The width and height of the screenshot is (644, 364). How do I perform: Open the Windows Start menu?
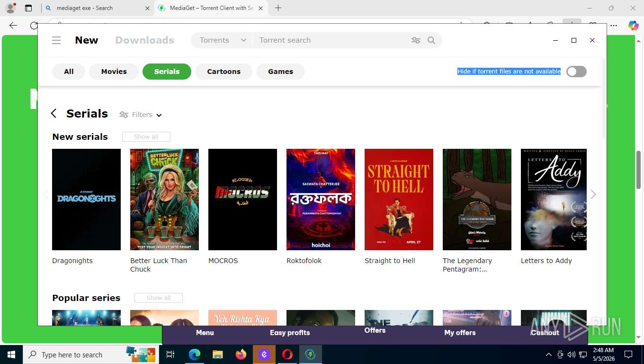tap(11, 355)
